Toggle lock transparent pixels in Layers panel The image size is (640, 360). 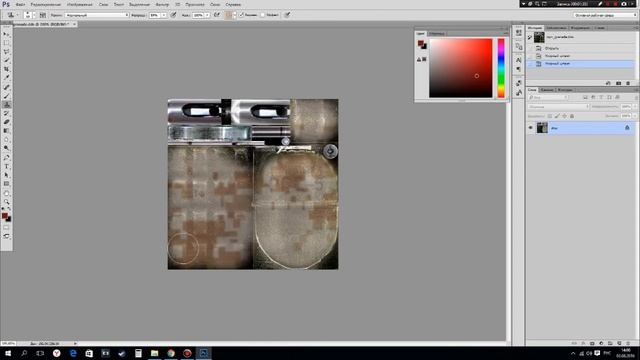coord(549,116)
